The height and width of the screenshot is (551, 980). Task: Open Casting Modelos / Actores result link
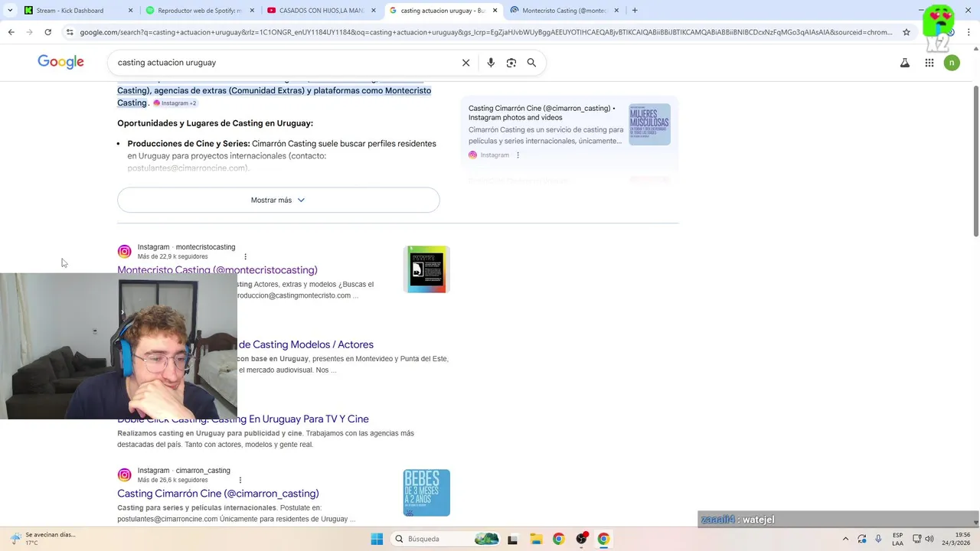tap(305, 345)
